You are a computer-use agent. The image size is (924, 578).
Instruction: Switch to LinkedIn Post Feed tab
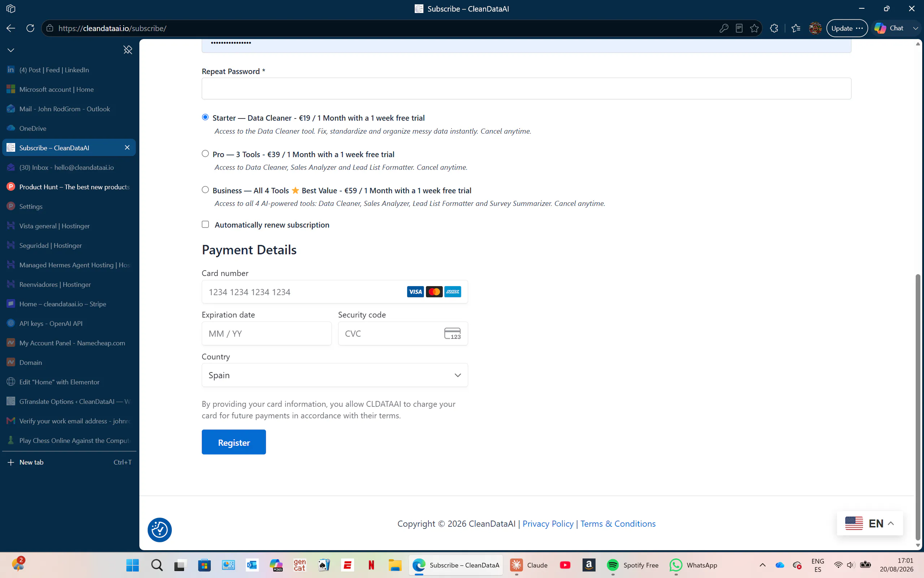click(x=69, y=70)
